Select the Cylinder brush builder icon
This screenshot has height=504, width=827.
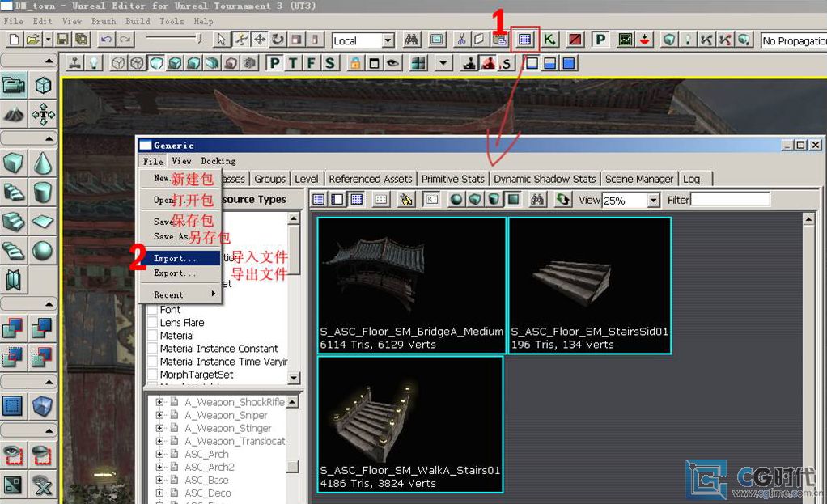click(43, 192)
